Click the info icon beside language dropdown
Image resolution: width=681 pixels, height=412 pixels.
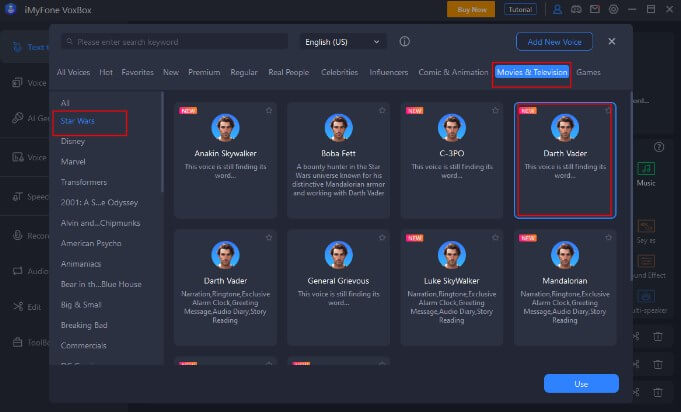coord(404,41)
